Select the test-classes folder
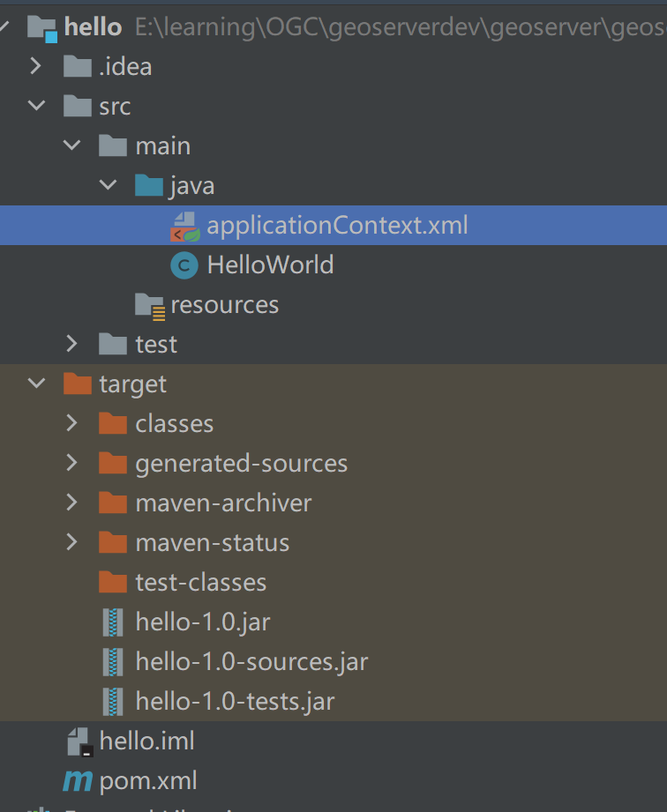The image size is (667, 812). (x=200, y=583)
